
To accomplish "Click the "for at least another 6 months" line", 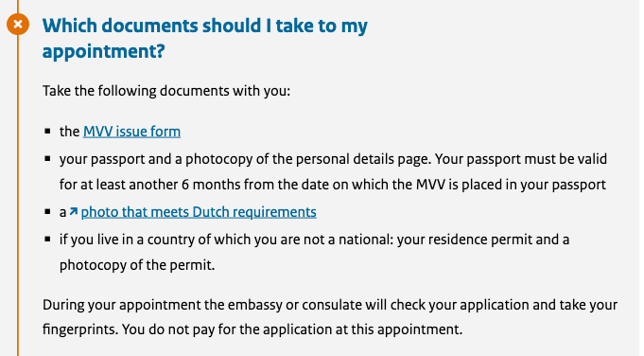I will coord(333,185).
